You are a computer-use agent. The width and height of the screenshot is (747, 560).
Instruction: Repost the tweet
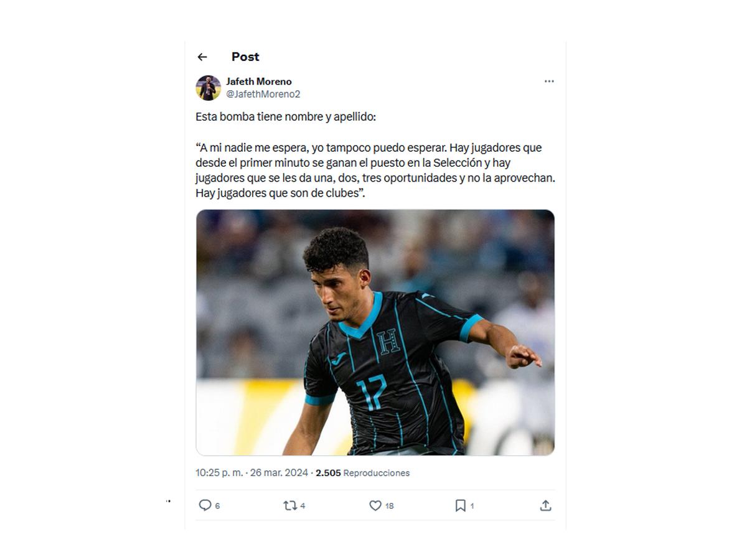tap(289, 506)
